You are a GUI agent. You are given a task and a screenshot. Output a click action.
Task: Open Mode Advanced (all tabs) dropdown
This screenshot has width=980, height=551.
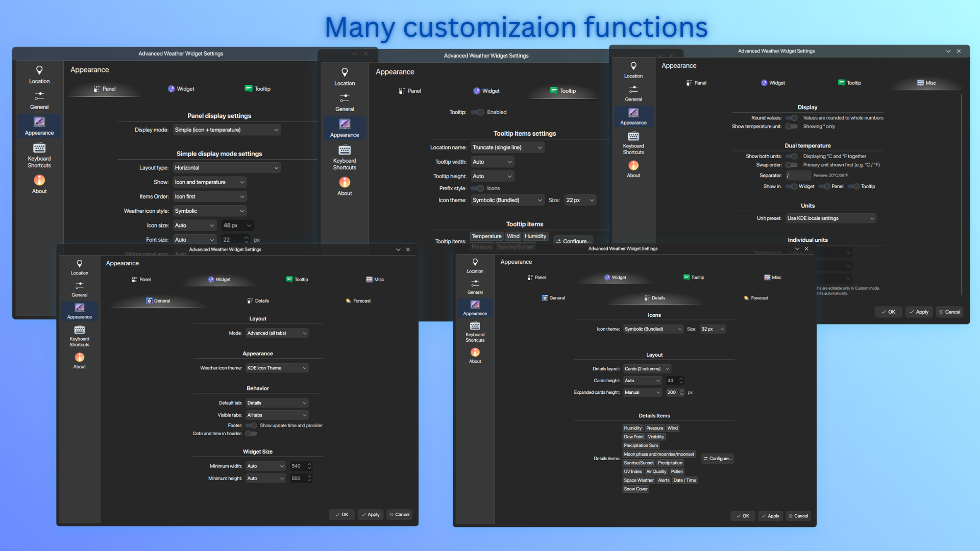pyautogui.click(x=277, y=333)
